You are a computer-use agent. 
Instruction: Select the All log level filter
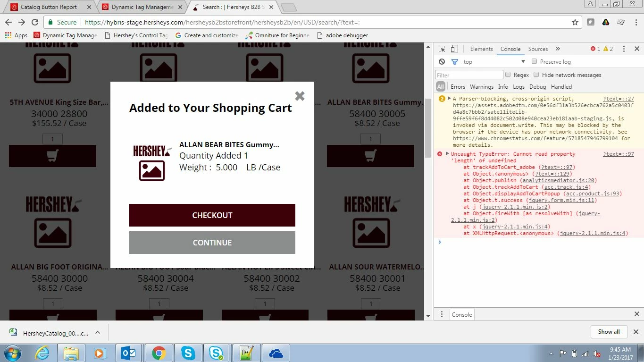441,87
